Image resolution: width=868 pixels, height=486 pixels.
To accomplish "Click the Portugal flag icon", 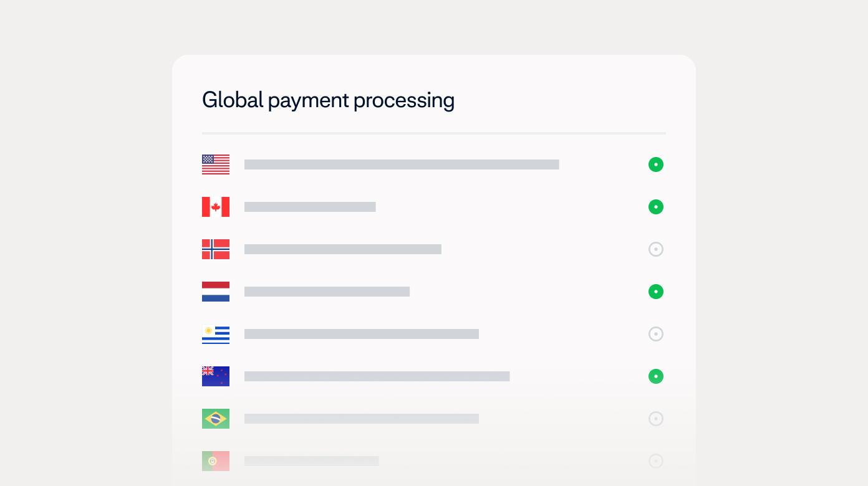I will click(x=216, y=461).
